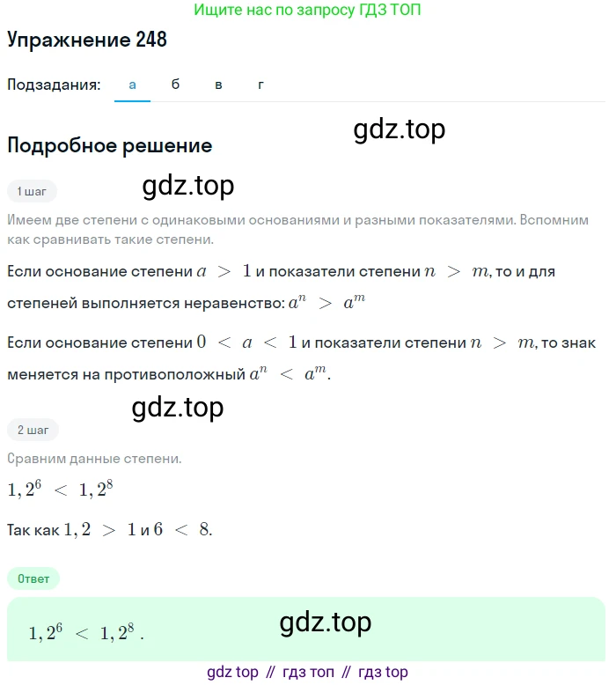Screen dimensions: 616x685
Task: Click the green 'Ответ' badge
Action: pyautogui.click(x=33, y=578)
